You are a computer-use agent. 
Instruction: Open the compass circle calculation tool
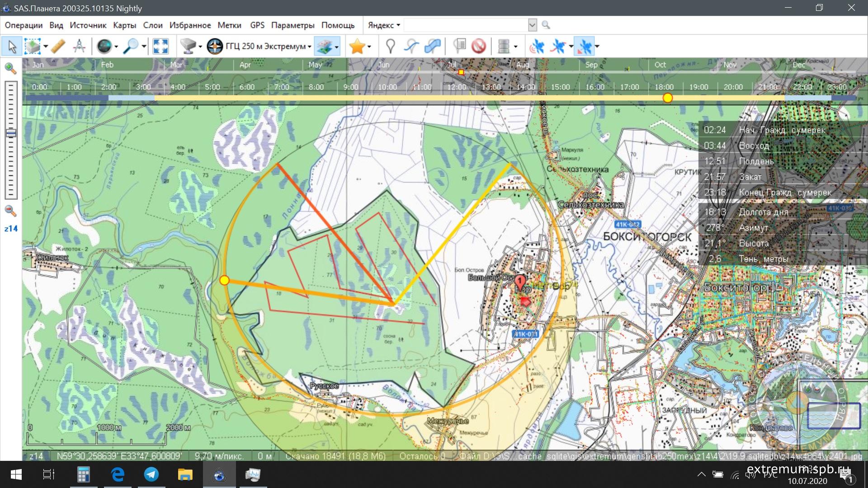80,46
